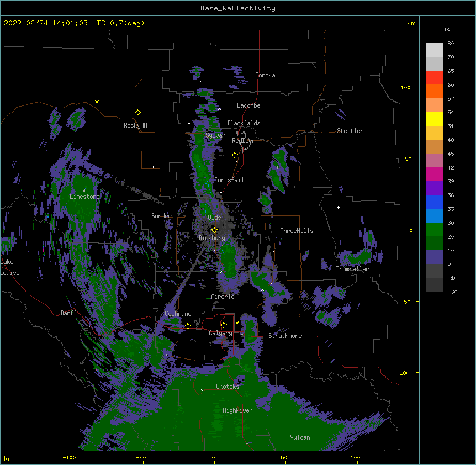The image size is (476, 465).
Task: Click the 100 km tick on right axis
Action: pos(405,87)
